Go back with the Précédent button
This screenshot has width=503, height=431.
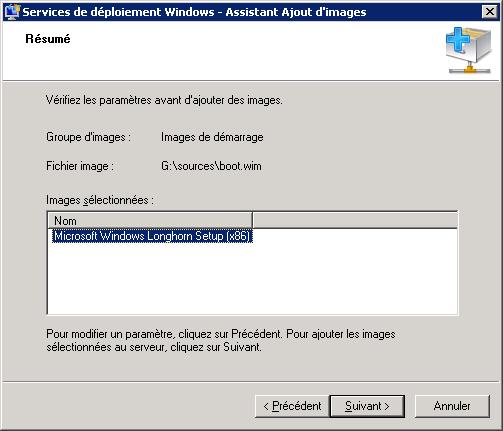click(292, 406)
